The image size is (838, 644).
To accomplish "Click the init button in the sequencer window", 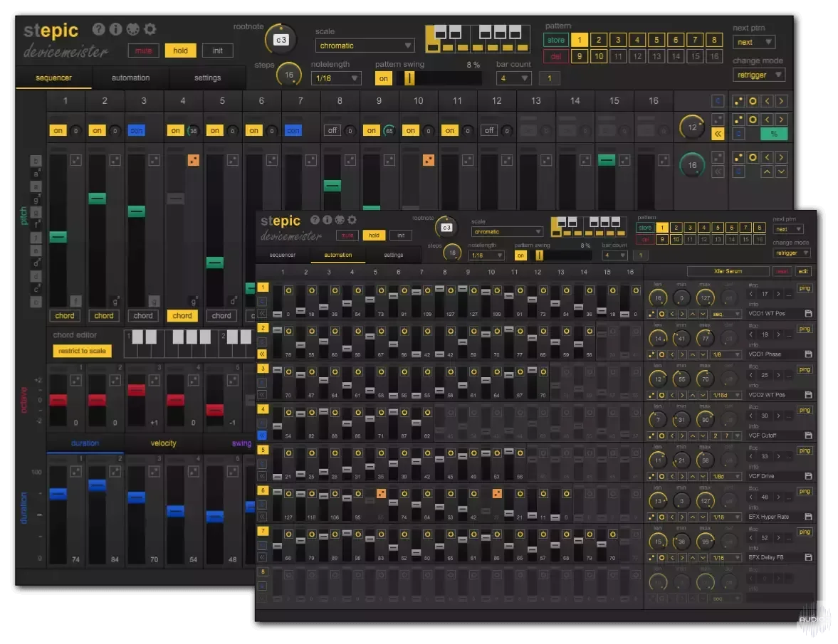I will coord(218,51).
